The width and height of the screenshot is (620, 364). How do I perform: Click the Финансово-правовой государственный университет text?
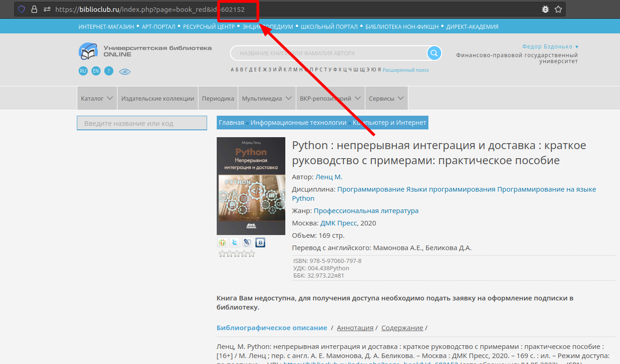click(x=517, y=58)
